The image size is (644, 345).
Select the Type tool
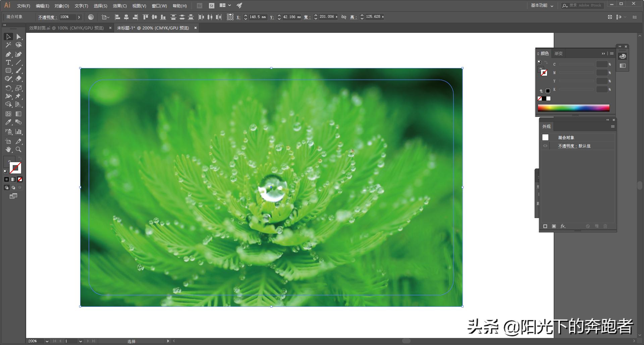pos(8,62)
